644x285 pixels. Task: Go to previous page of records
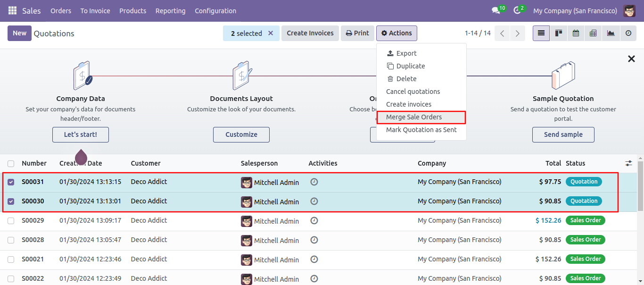[502, 33]
